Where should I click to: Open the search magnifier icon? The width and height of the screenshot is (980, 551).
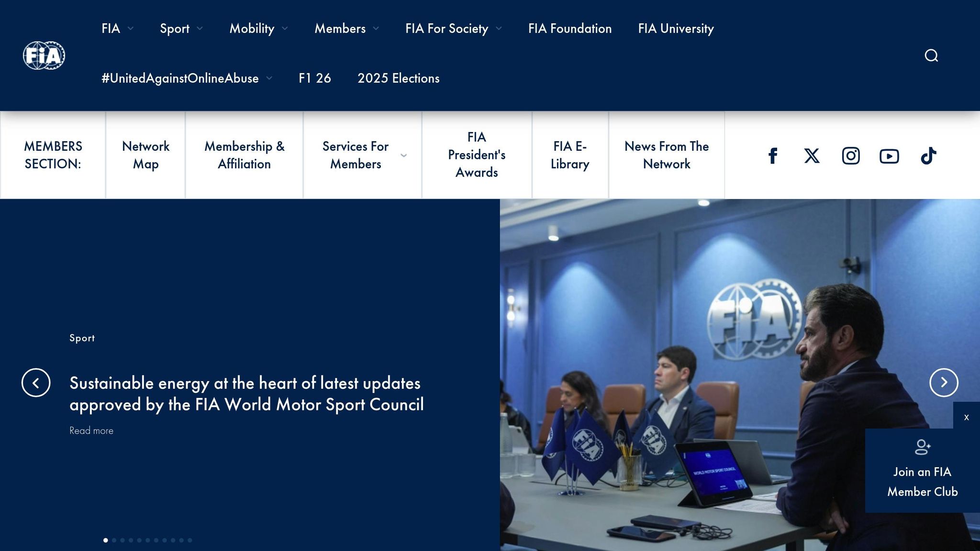(x=931, y=55)
